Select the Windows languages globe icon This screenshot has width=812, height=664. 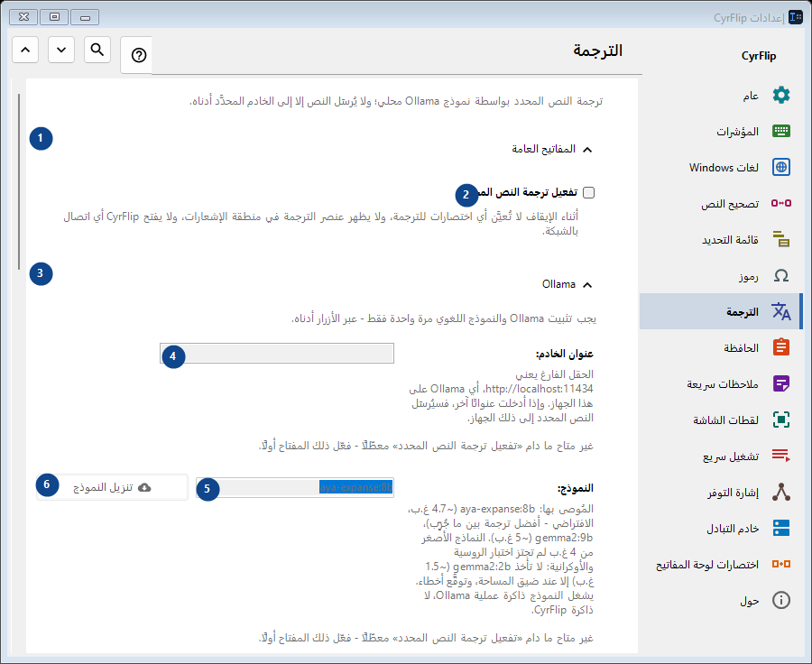click(x=781, y=167)
